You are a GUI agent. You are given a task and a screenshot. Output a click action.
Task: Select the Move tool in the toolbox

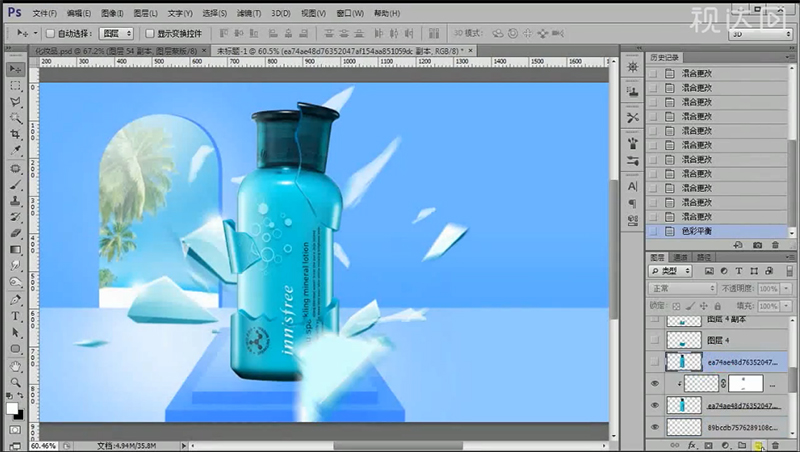coord(15,69)
